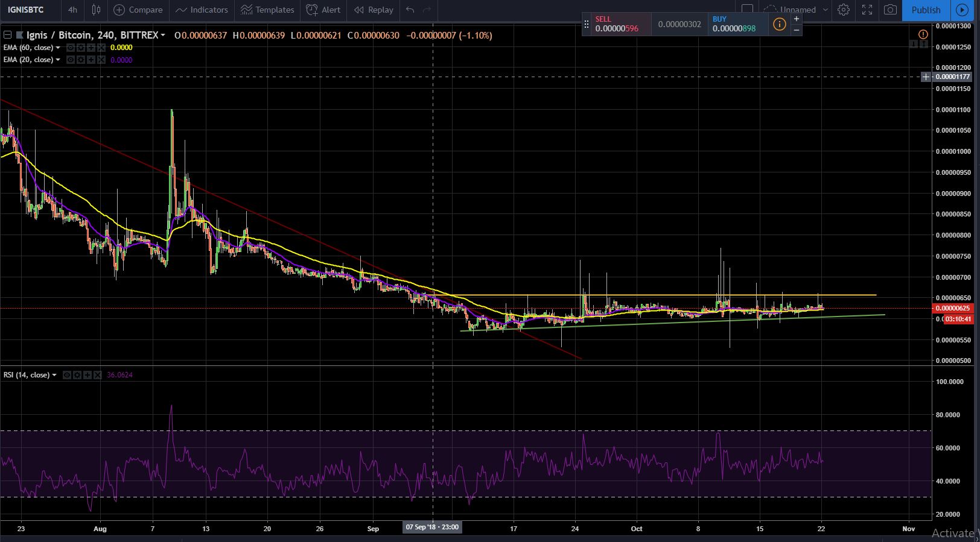
Task: Open the candlestick chart style selector
Action: click(96, 10)
